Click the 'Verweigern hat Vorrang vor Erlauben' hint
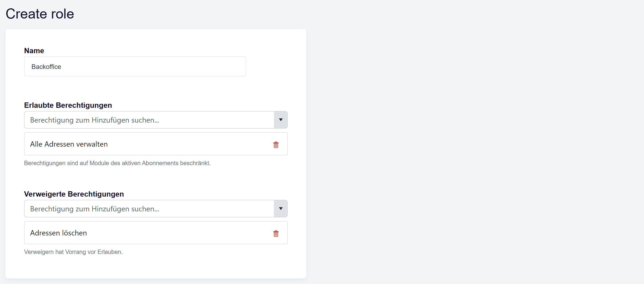 click(73, 252)
